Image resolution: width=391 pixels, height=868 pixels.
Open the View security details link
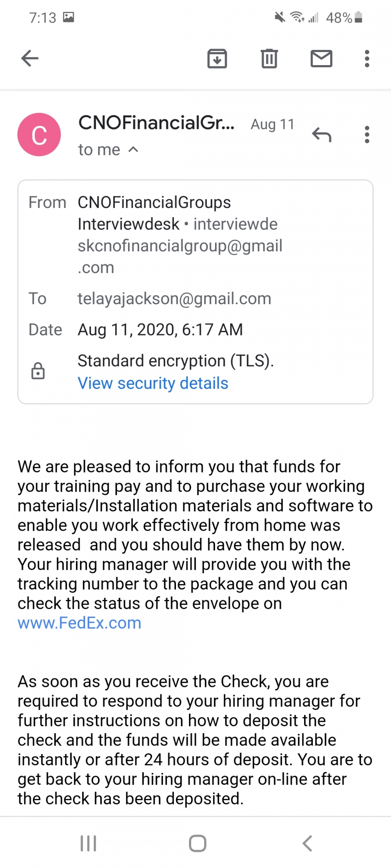(x=153, y=383)
